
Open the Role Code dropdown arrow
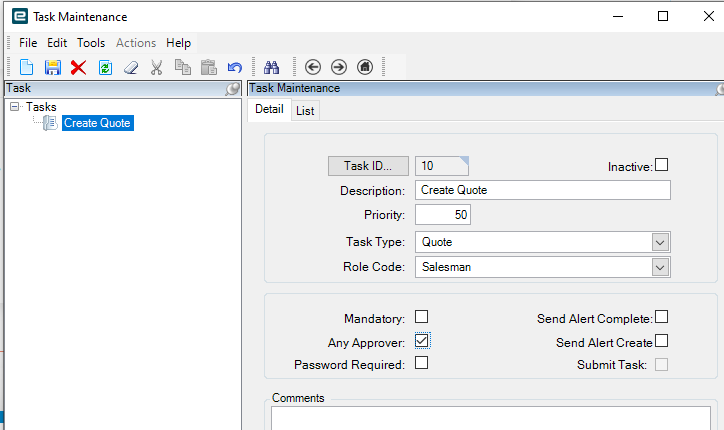(660, 267)
